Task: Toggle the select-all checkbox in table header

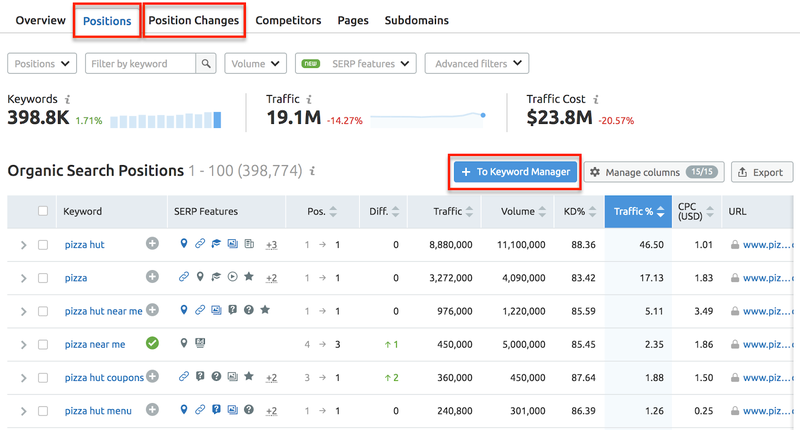Action: [43, 211]
